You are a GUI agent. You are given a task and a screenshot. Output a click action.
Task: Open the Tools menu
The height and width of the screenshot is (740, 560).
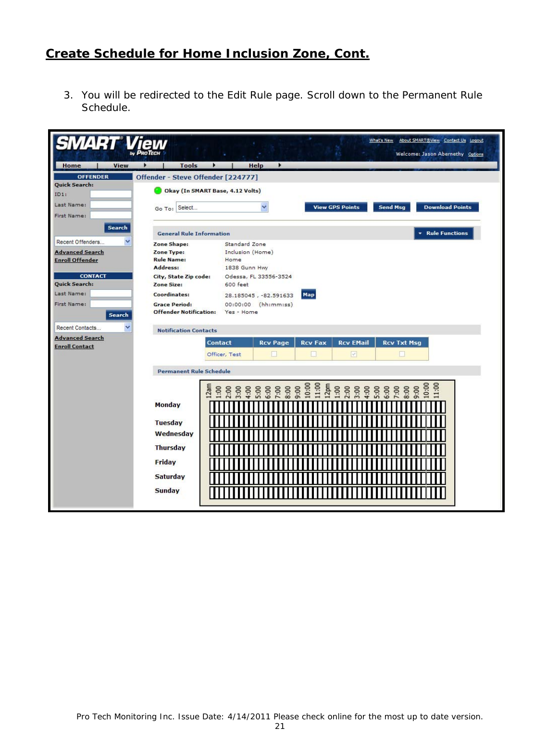188,166
